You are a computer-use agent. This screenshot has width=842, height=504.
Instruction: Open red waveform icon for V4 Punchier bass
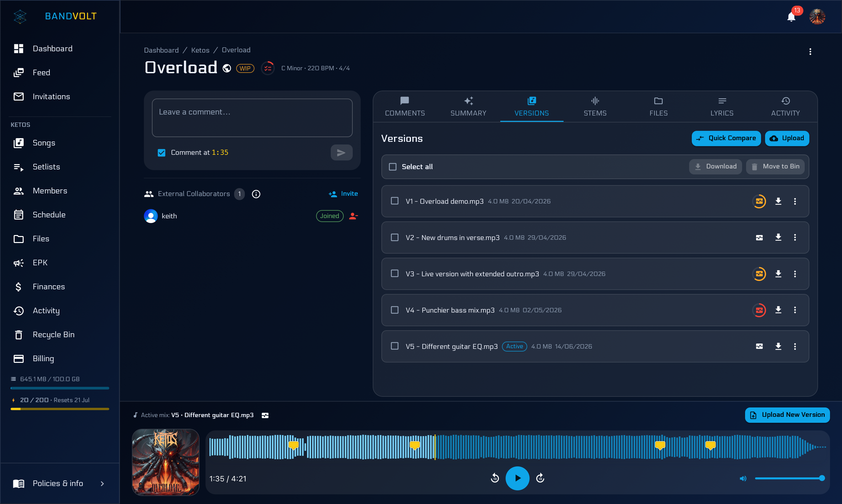759,310
